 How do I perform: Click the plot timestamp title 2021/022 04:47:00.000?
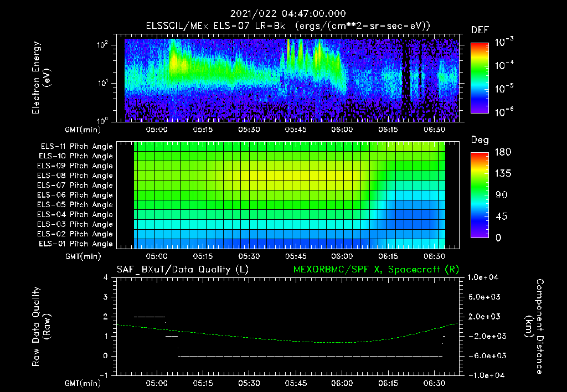coord(288,14)
